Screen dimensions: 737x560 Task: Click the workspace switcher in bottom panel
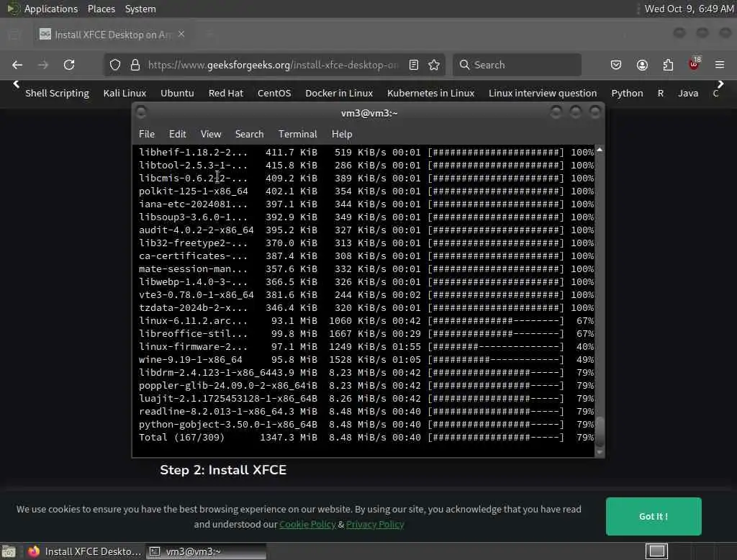pos(656,551)
